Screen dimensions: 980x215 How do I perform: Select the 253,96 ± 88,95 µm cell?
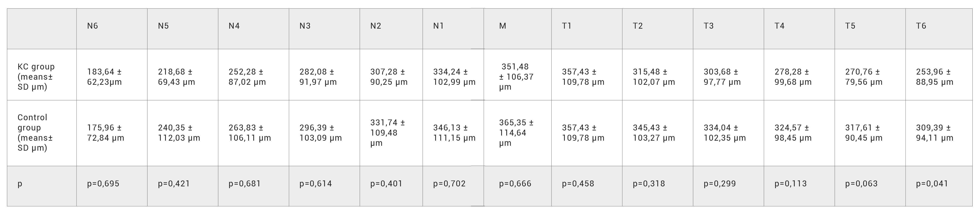(x=939, y=75)
